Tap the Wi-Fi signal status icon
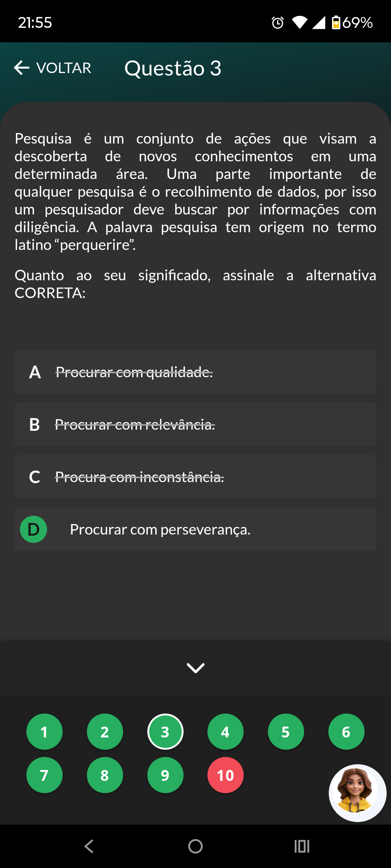The width and height of the screenshot is (391, 868). pyautogui.click(x=299, y=23)
